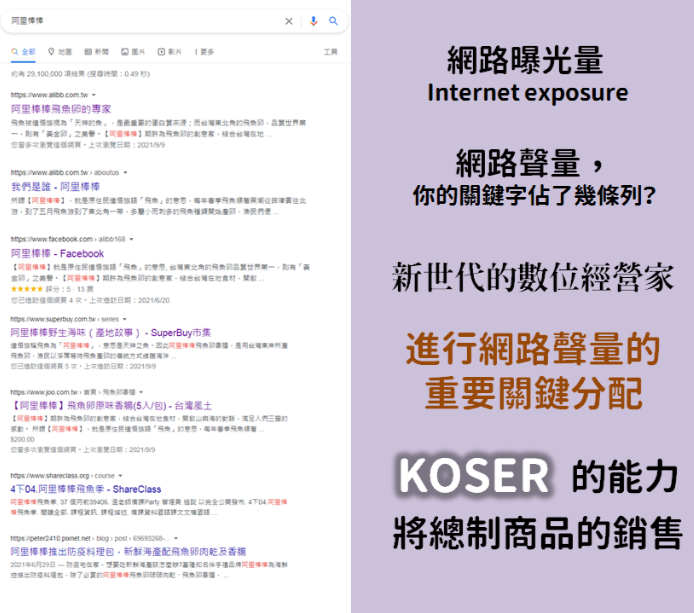The height and width of the screenshot is (613, 694).
Task: Open the 阿里棒棒推出防疫料理包 blog result
Action: [x=128, y=551]
